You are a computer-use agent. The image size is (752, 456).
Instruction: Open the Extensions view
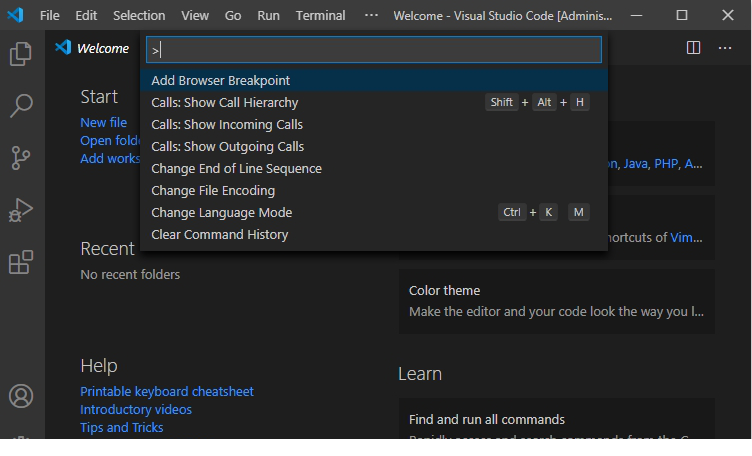[21, 262]
